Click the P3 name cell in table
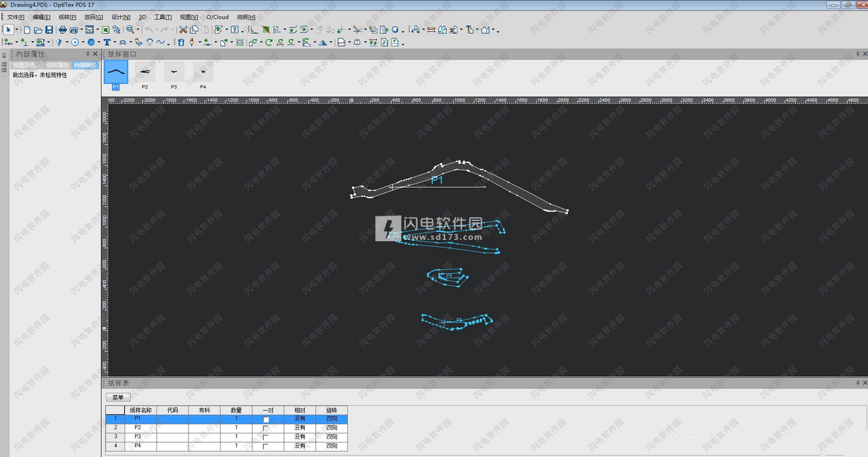The image size is (868, 457). pyautogui.click(x=141, y=437)
